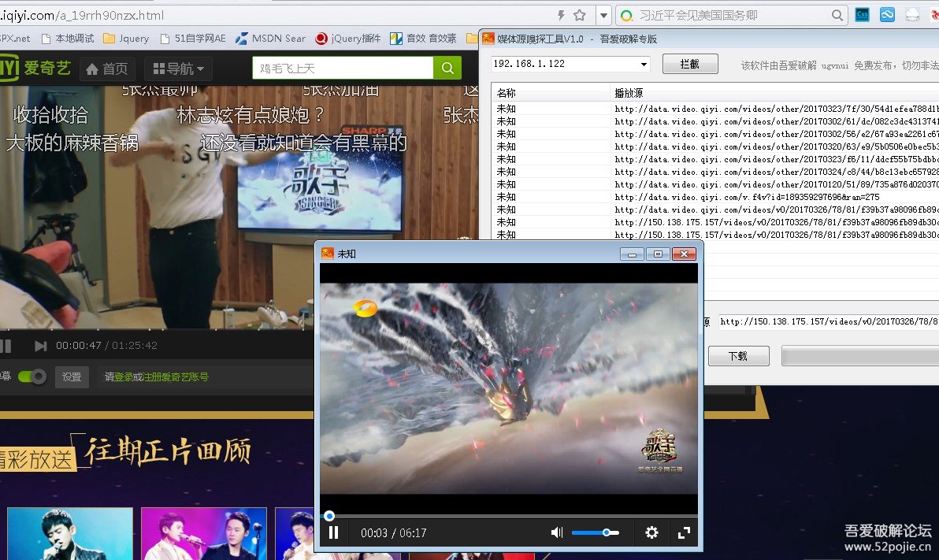Select the row with URL 20170120/51/89
Image resolution: width=939 pixels, height=560 pixels.
(x=715, y=184)
